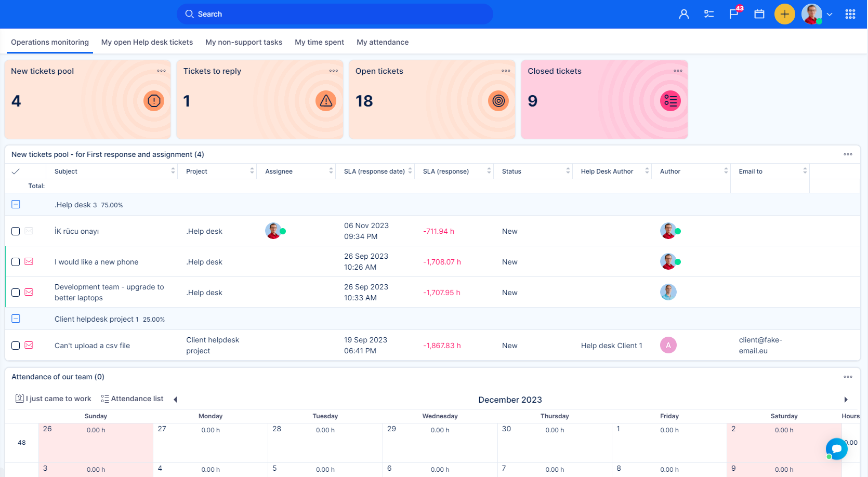Collapse the '.Help desk' group
Viewport: 868px width, 477px height.
[x=16, y=204]
